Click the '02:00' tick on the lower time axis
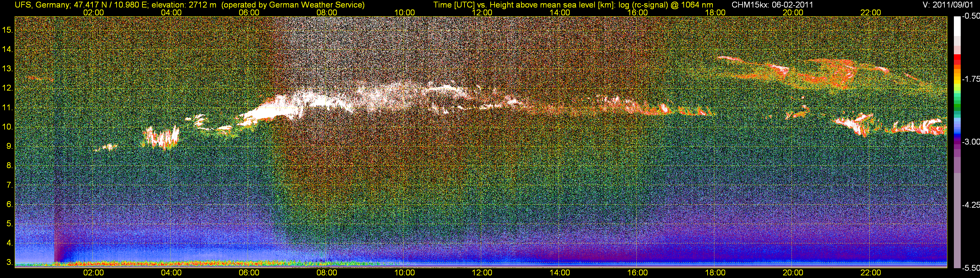Image resolution: width=980 pixels, height=278 pixels. tap(93, 273)
